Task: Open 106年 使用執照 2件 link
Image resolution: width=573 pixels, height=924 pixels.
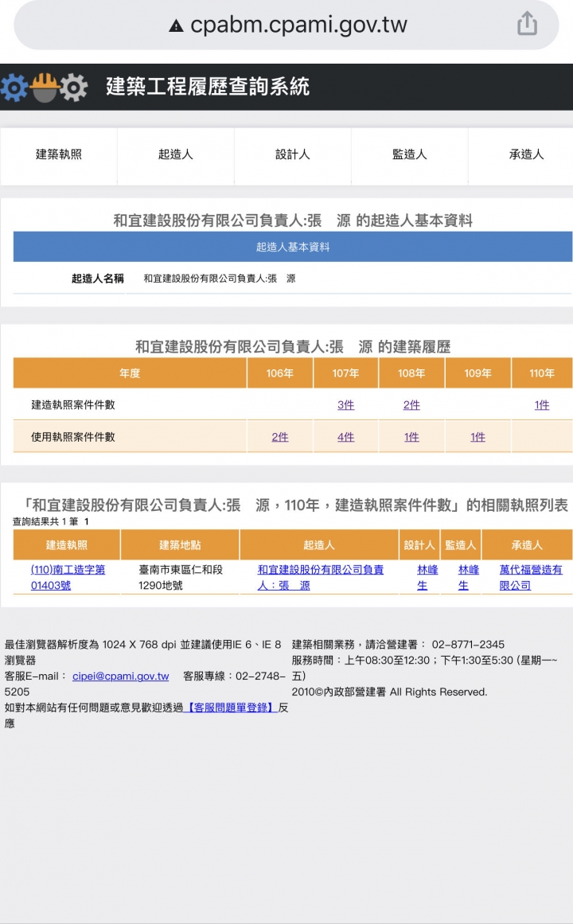Action: (x=280, y=437)
